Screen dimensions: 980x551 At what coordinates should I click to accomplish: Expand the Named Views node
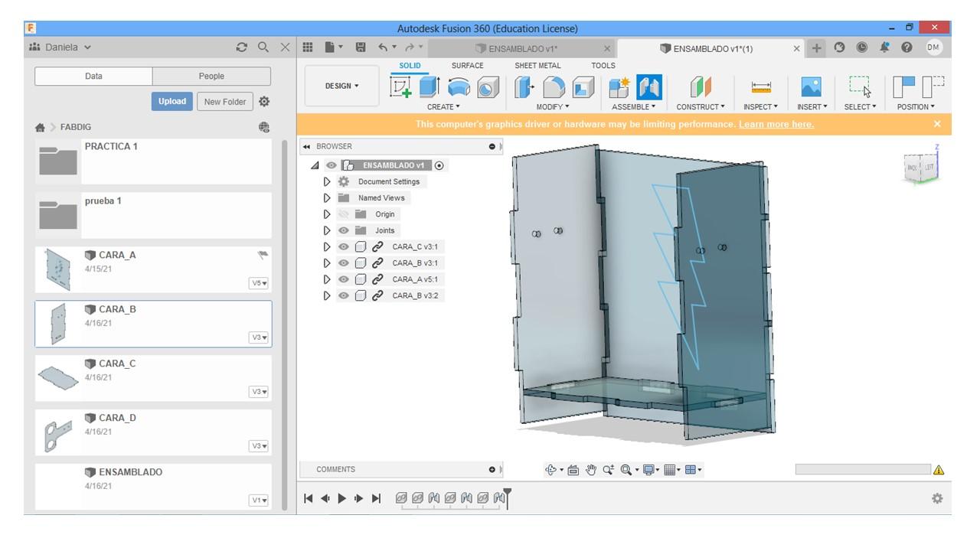327,197
